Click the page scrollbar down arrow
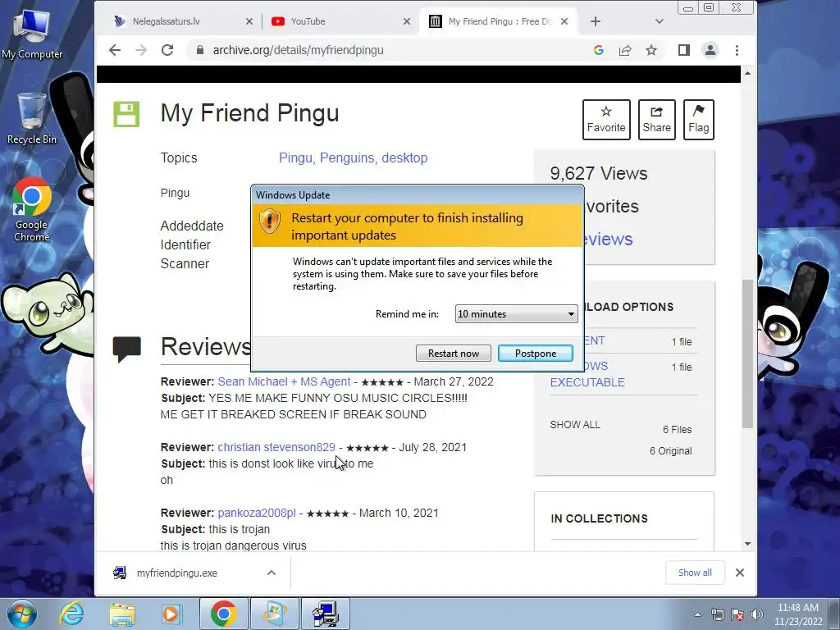The image size is (840, 630). coord(748,545)
